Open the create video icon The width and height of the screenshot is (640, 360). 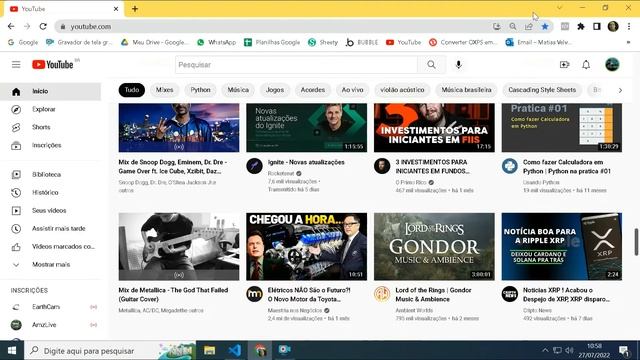point(564,64)
